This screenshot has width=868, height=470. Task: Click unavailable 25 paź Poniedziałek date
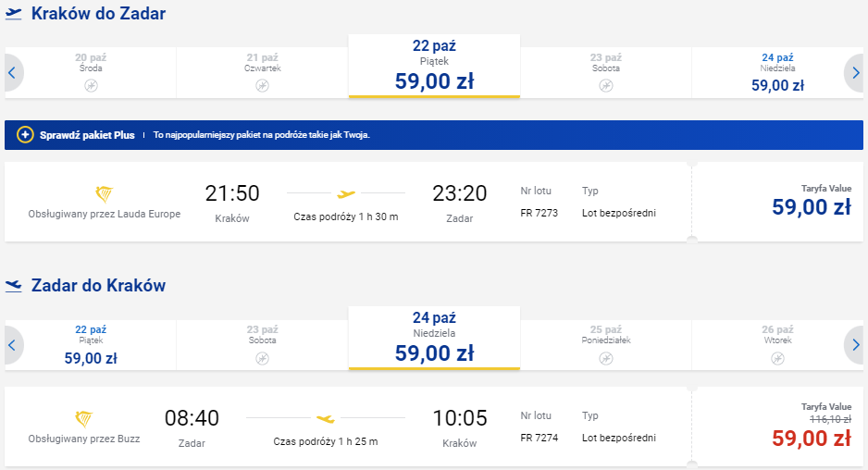click(x=605, y=345)
